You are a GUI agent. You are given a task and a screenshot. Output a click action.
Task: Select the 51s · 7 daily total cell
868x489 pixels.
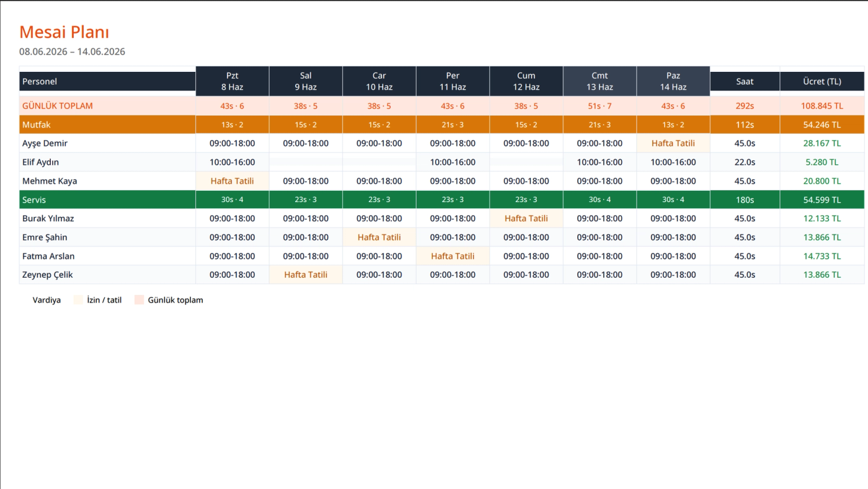pyautogui.click(x=600, y=106)
